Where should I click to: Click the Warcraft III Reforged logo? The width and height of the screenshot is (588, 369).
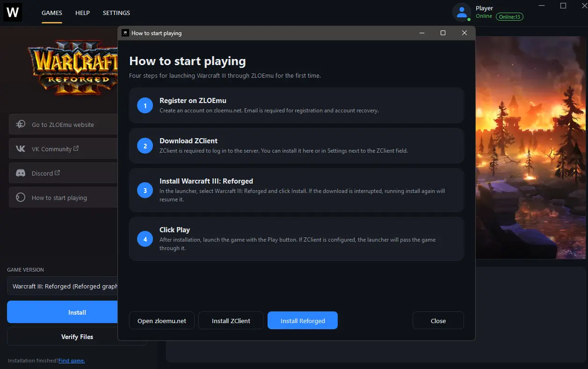pyautogui.click(x=73, y=69)
